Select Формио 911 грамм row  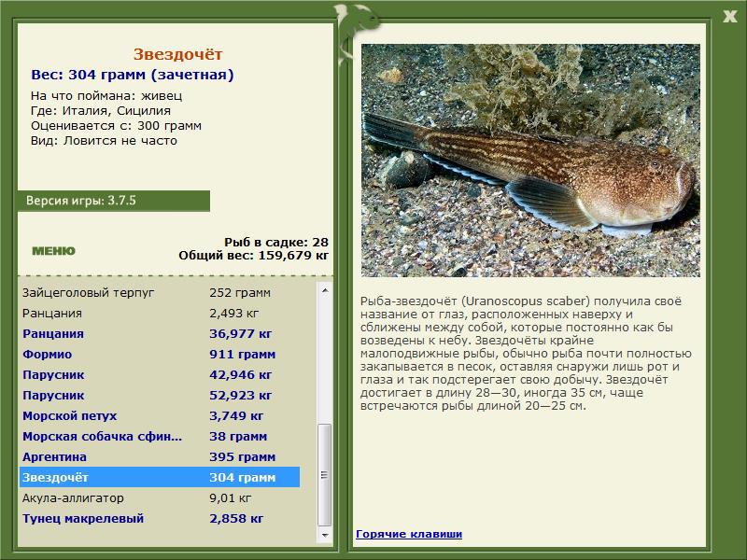click(x=160, y=354)
